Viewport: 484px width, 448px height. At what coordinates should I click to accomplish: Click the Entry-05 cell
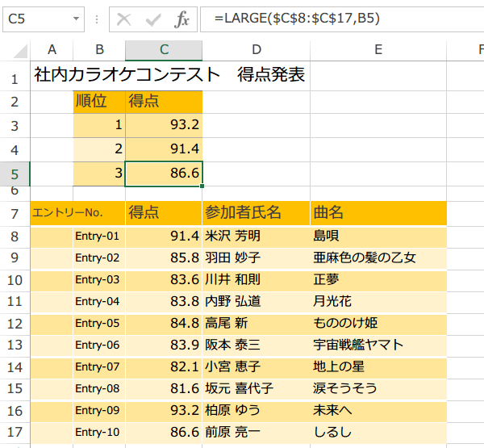point(98,324)
